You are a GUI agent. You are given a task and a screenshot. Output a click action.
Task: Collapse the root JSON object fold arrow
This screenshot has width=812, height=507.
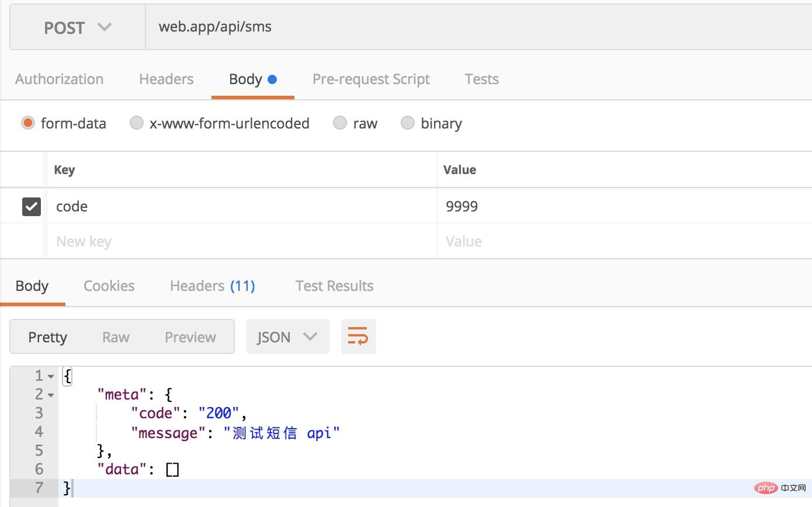pos(51,377)
